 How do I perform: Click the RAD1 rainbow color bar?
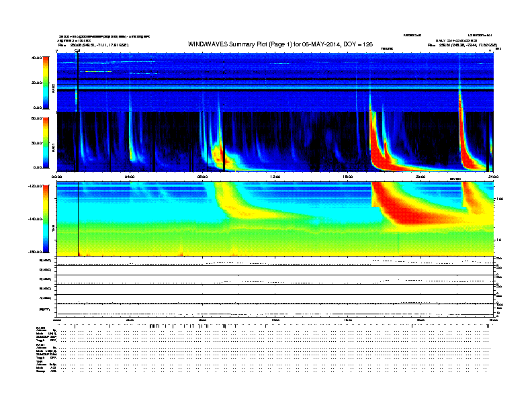(46, 142)
